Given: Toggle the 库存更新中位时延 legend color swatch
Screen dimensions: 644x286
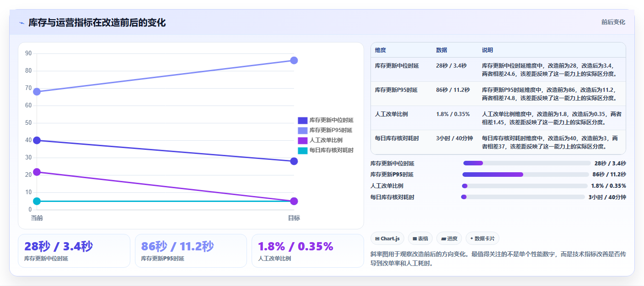Looking at the screenshot, I should tap(303, 120).
